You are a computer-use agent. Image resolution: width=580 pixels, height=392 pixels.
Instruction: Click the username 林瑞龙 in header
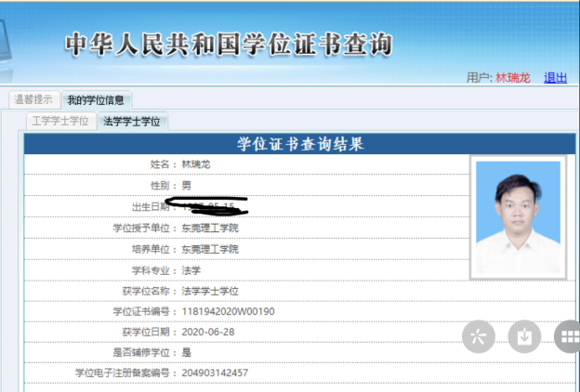[x=512, y=78]
